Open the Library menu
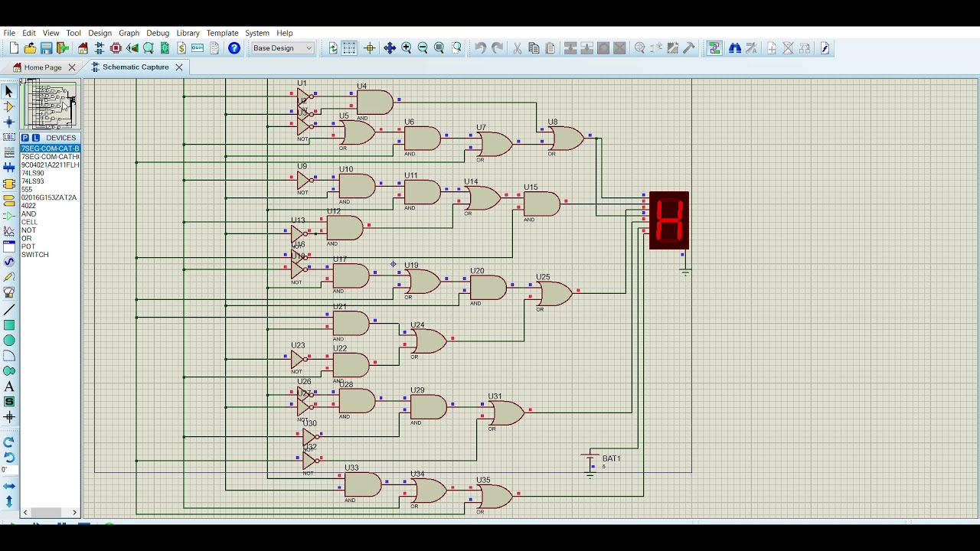 [x=188, y=33]
